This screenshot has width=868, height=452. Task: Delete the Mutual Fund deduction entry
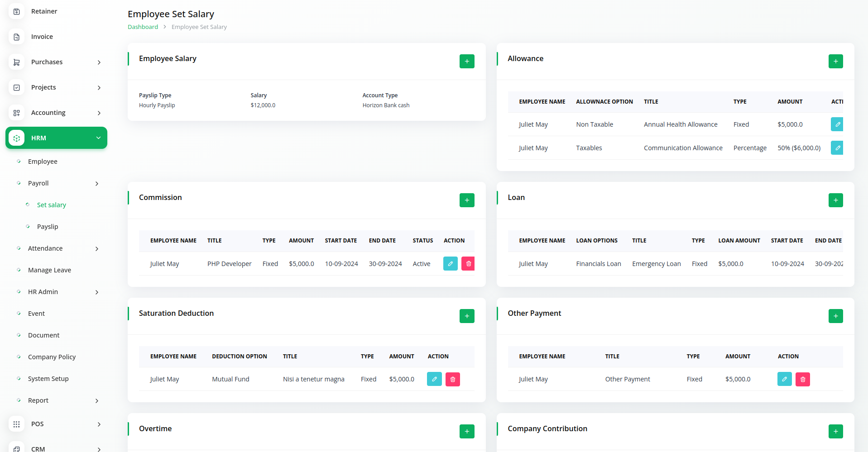(452, 379)
